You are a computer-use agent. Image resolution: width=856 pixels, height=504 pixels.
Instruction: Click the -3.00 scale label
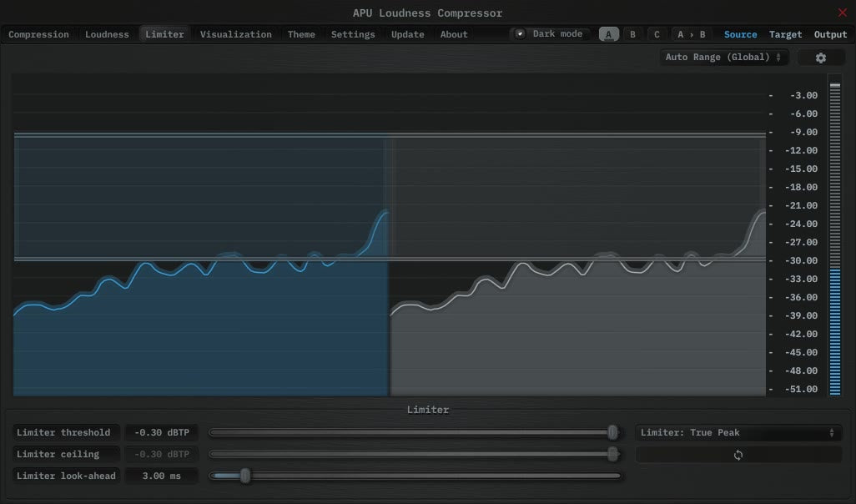803,95
